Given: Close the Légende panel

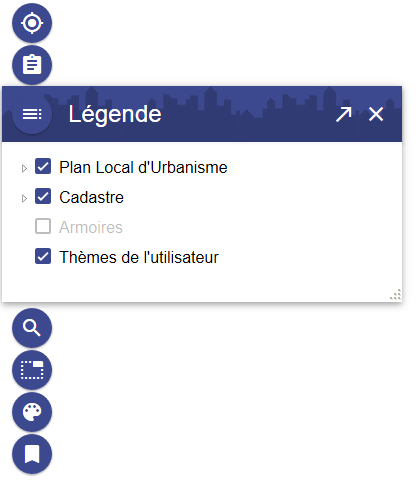Looking at the screenshot, I should pyautogui.click(x=376, y=114).
